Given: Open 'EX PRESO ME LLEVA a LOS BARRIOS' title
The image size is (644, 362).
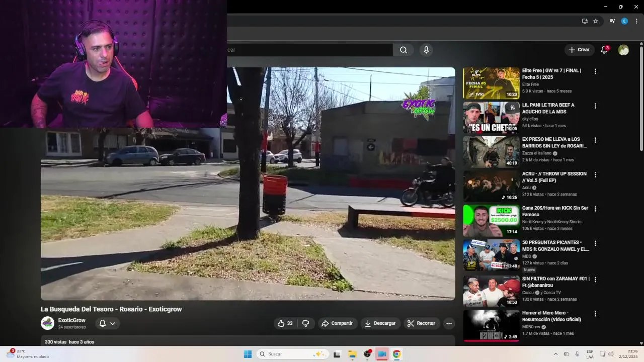Looking at the screenshot, I should coord(554,142).
